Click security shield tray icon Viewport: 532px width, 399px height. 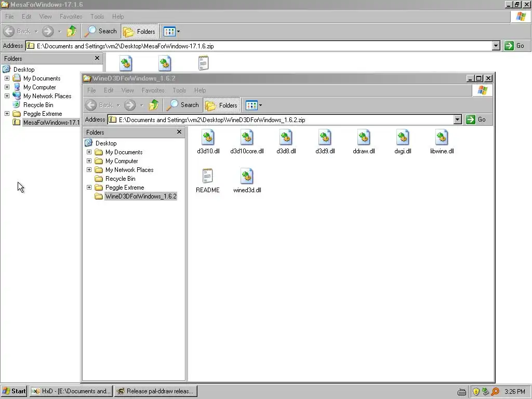click(x=476, y=392)
